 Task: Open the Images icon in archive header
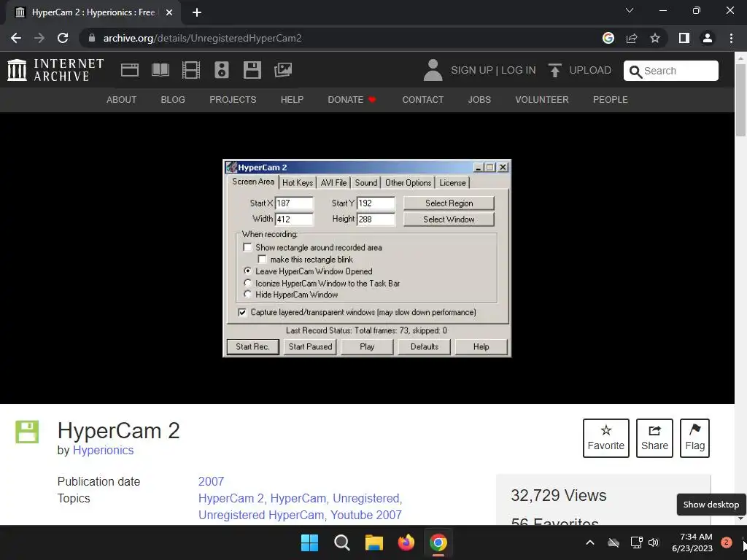coord(283,70)
